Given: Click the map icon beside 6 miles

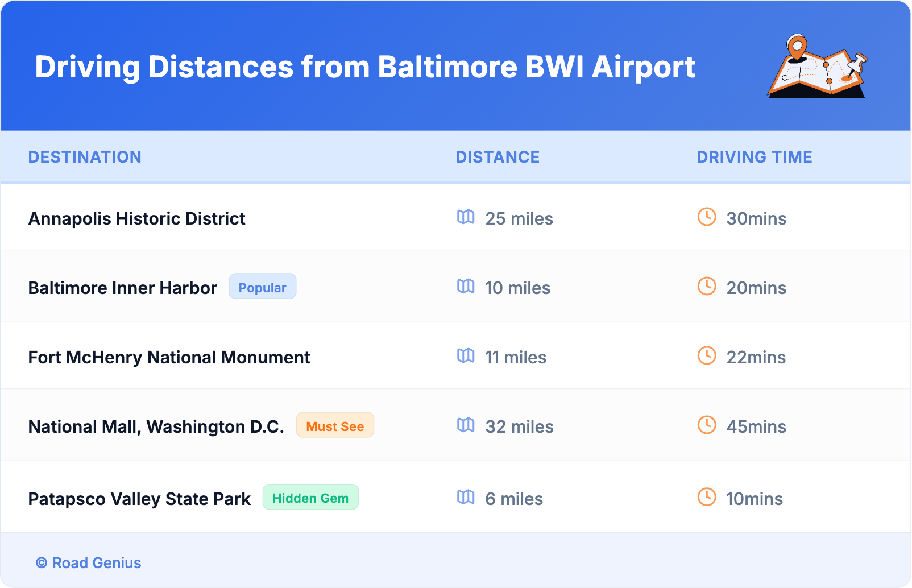Looking at the screenshot, I should pyautogui.click(x=466, y=498).
